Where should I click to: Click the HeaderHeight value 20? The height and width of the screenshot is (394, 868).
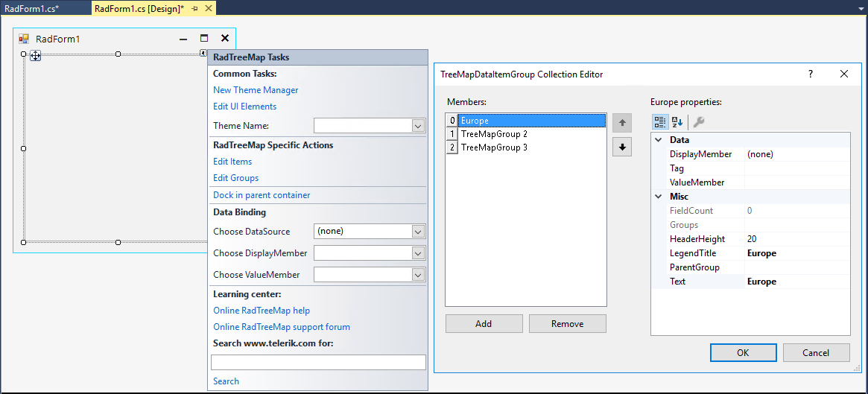[x=752, y=239]
